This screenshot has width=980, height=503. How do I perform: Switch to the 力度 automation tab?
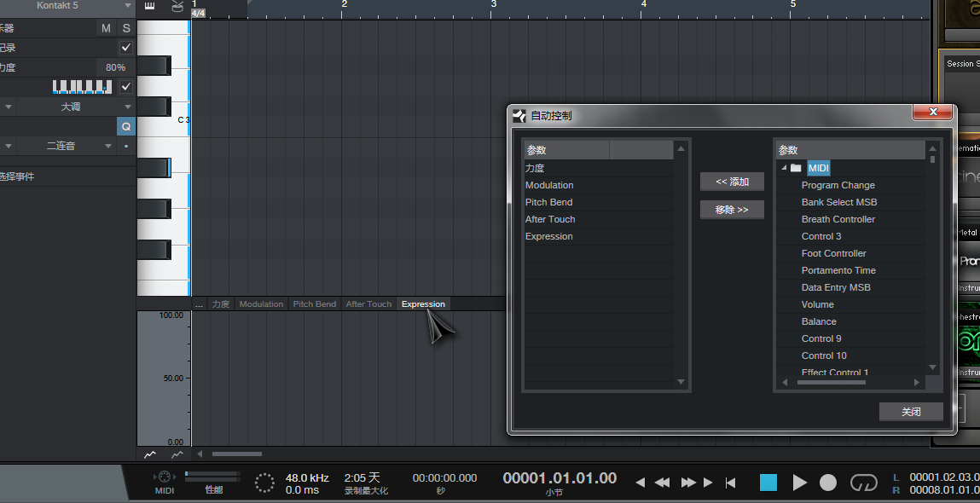221,304
